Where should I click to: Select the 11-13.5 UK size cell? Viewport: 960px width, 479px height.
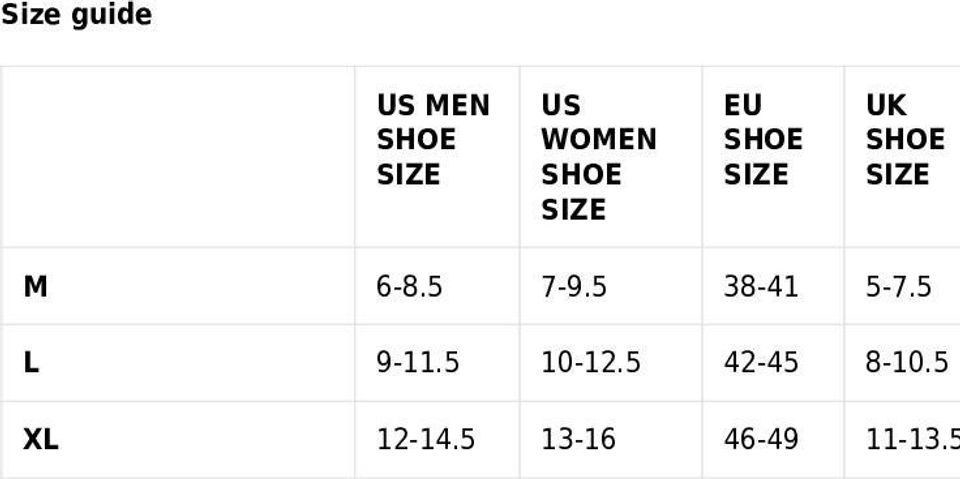point(912,439)
